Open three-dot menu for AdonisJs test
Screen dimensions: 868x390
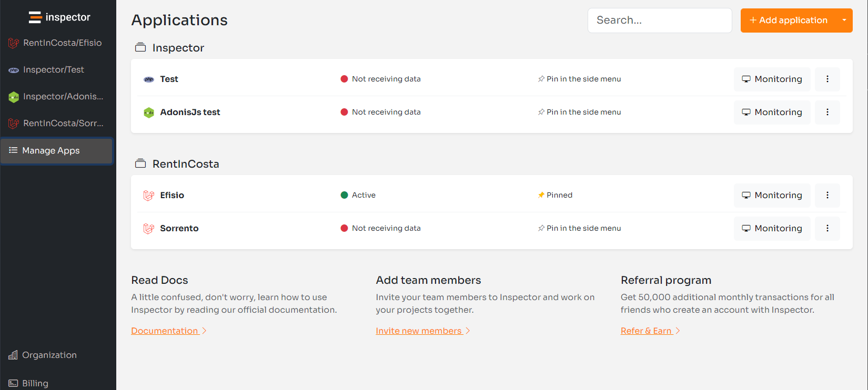click(827, 112)
